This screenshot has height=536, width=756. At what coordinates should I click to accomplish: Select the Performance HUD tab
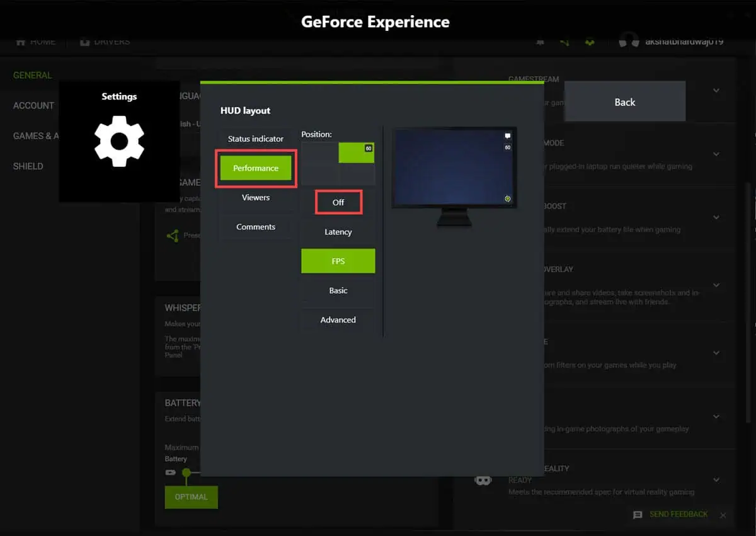[256, 168]
